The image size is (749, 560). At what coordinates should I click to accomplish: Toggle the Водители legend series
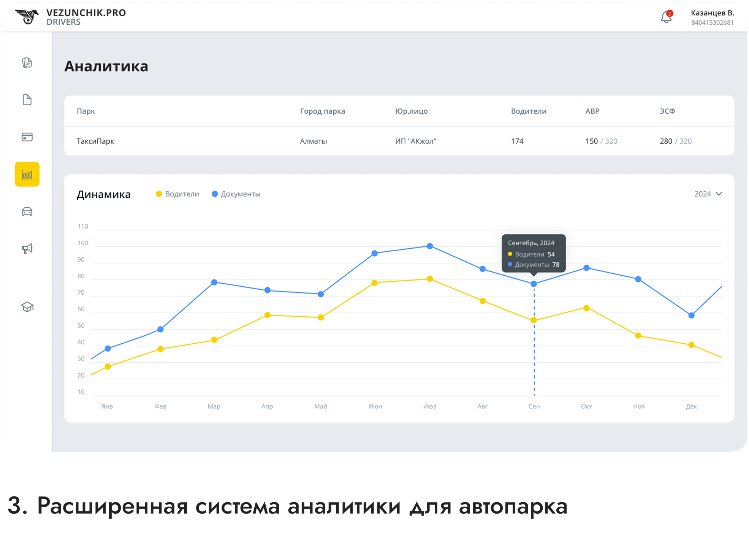click(177, 194)
